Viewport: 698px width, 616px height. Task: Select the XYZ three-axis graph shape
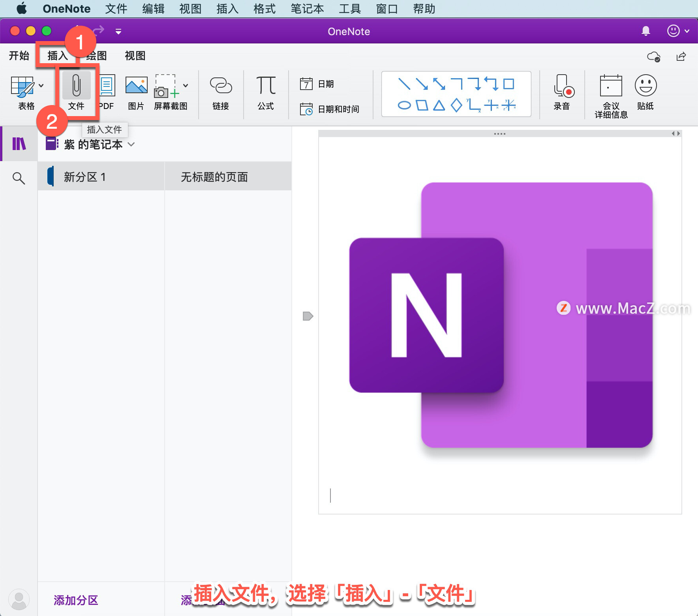(x=509, y=105)
